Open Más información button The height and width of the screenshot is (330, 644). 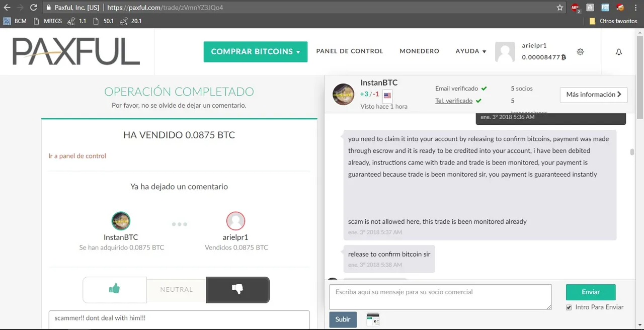[594, 95]
